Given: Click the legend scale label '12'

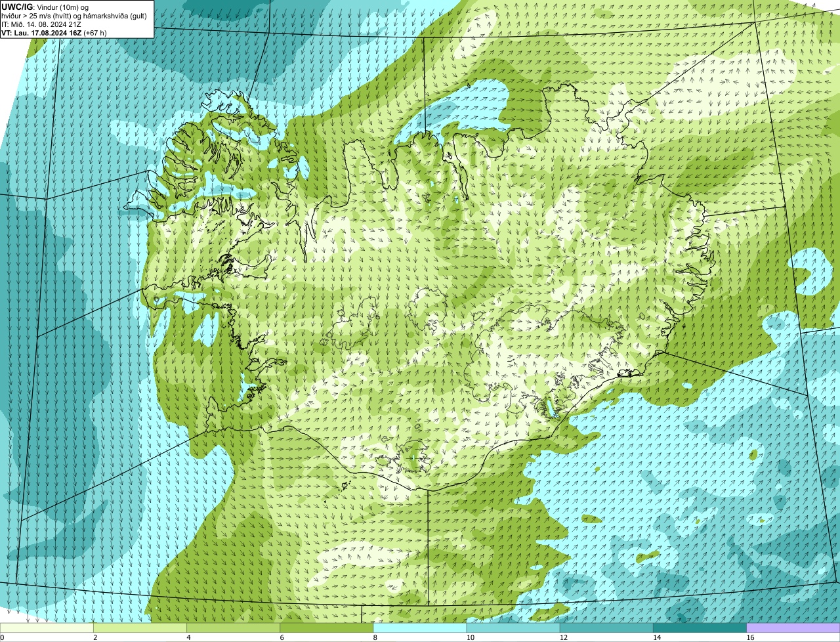Looking at the screenshot, I should pyautogui.click(x=564, y=637).
